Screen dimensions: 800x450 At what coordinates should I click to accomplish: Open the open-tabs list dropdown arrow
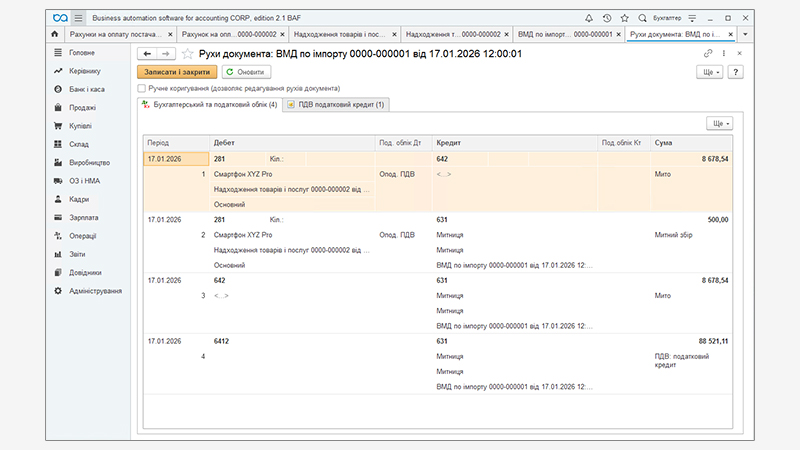(745, 34)
